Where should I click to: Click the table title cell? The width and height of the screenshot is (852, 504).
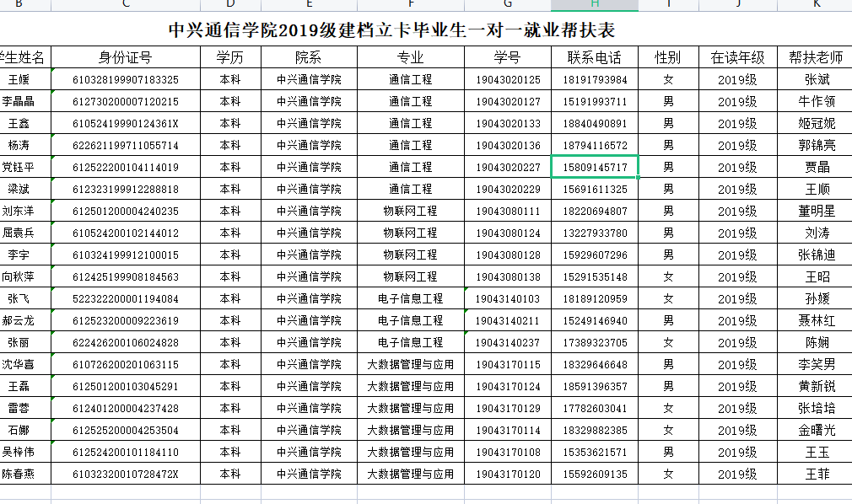(392, 30)
